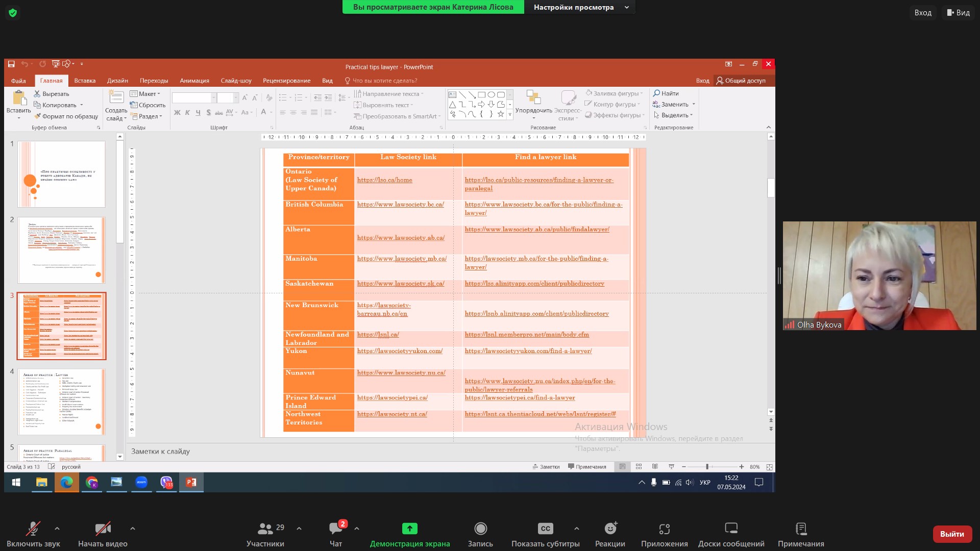Toggle Notes (Заметки) pane in status bar
The height and width of the screenshot is (551, 980).
546,467
